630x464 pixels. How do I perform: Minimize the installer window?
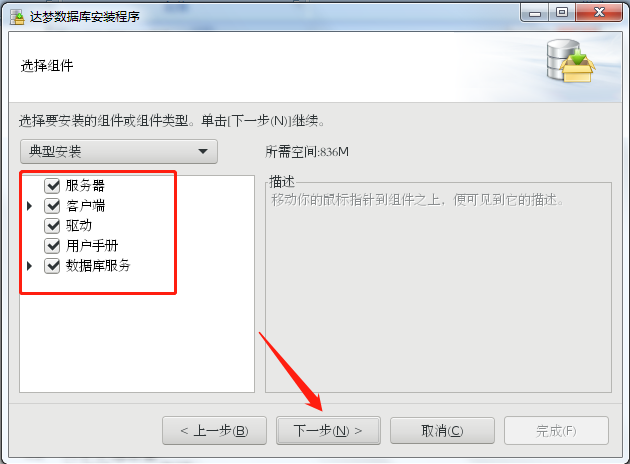coord(535,12)
